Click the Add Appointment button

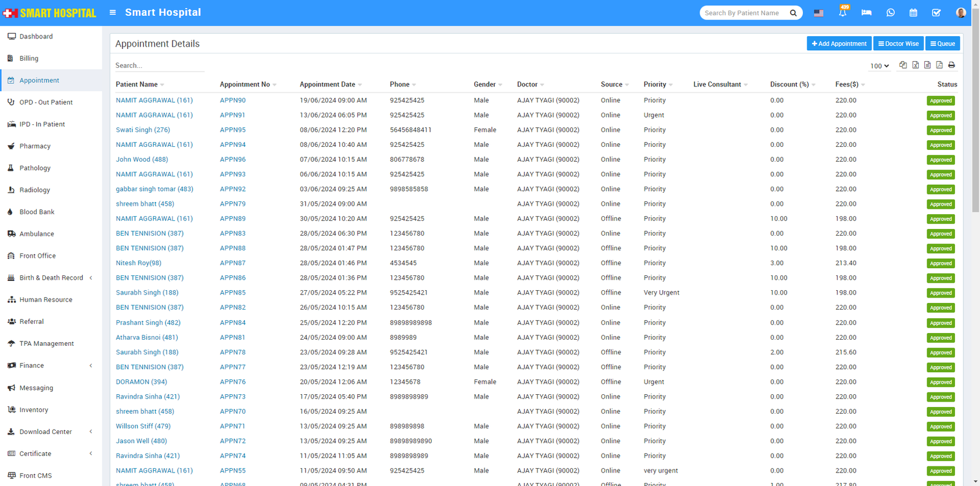[839, 43]
